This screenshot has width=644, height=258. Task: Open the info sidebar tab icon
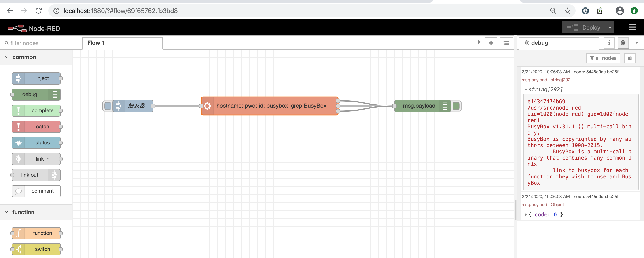[x=609, y=43]
